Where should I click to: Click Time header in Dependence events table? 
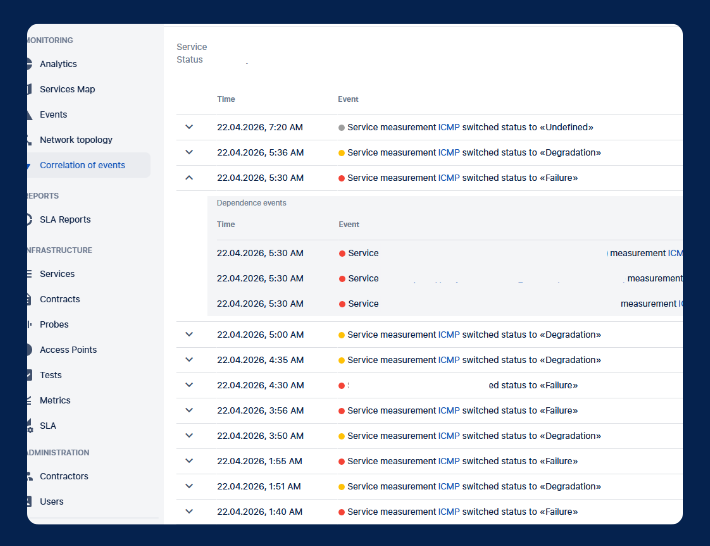[226, 224]
